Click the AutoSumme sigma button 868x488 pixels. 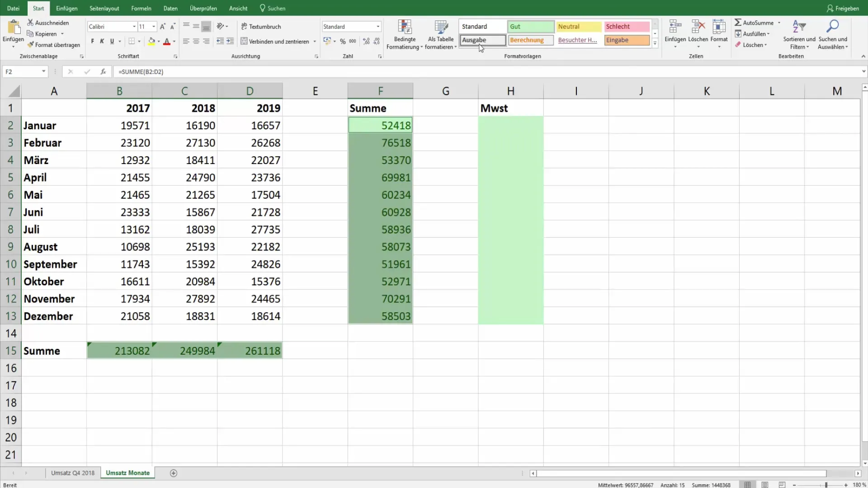coord(754,23)
